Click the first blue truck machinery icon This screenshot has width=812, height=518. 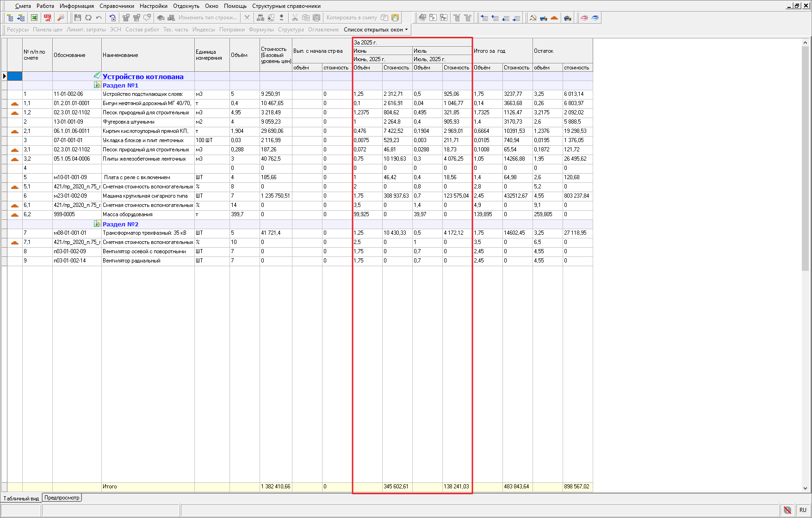pyautogui.click(x=544, y=18)
